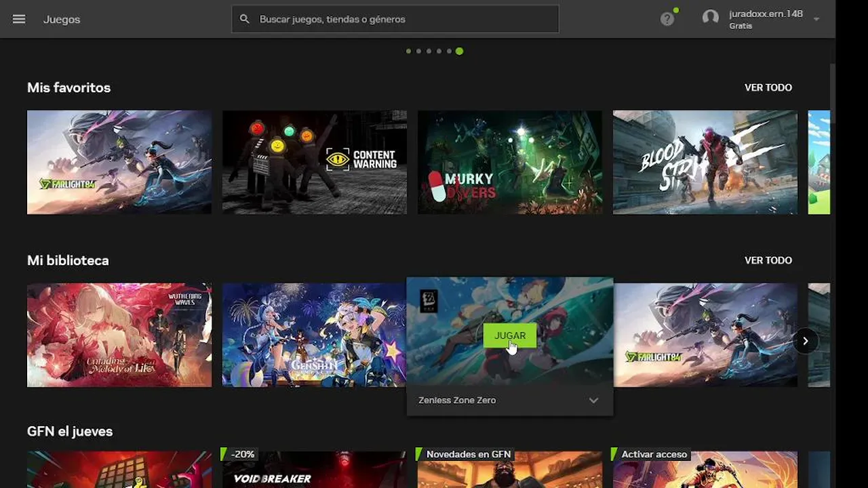Select the sixth active carousel dot
868x488 pixels.
[x=459, y=51]
